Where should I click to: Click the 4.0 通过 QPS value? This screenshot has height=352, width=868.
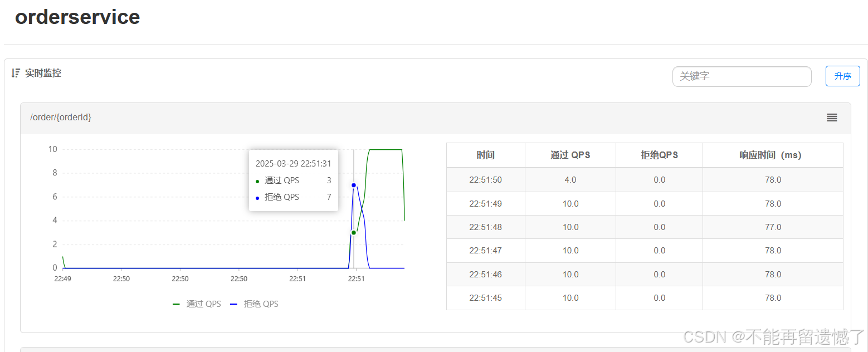coord(570,180)
